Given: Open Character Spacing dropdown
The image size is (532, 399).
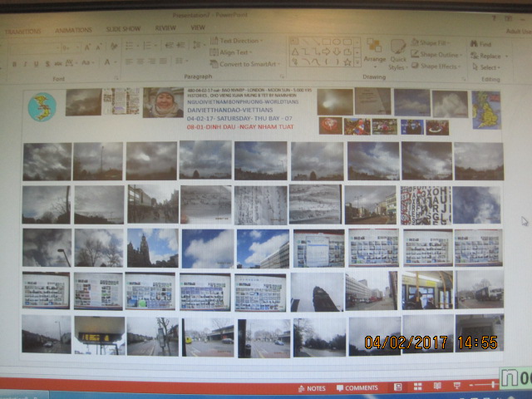Looking at the screenshot, I should [x=71, y=63].
